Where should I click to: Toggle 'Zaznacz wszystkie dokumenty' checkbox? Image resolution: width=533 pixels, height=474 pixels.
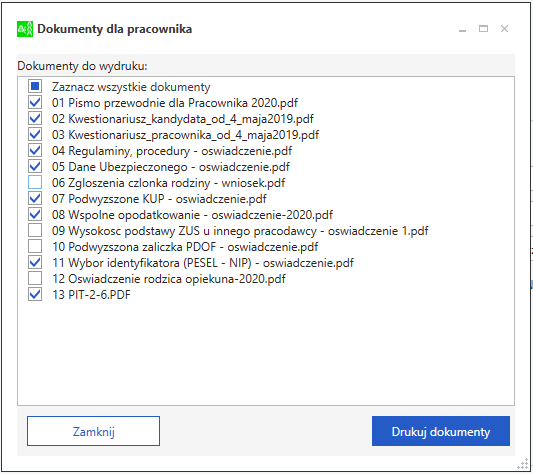(x=35, y=86)
